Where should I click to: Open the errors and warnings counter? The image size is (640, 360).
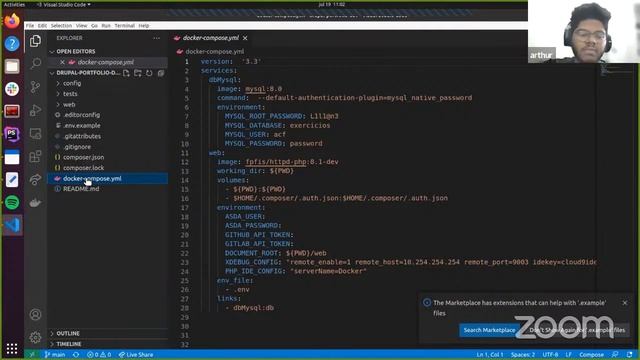(99, 354)
